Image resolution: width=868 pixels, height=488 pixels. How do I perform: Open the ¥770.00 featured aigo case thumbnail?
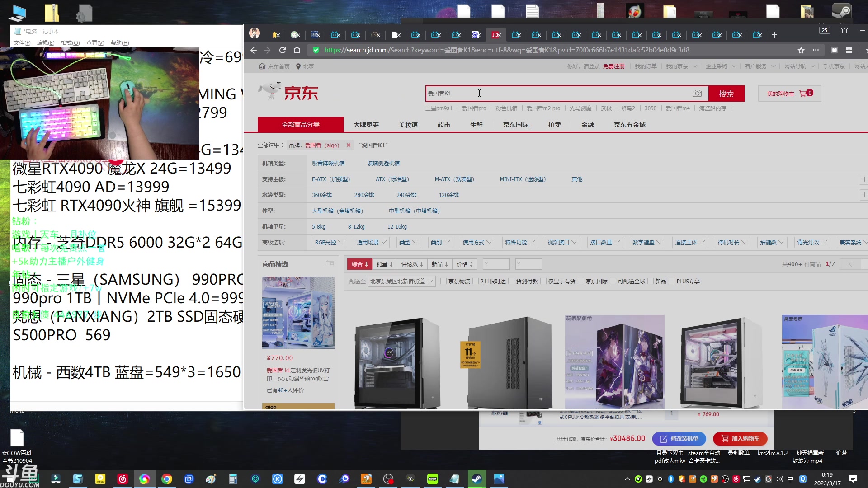[298, 313]
